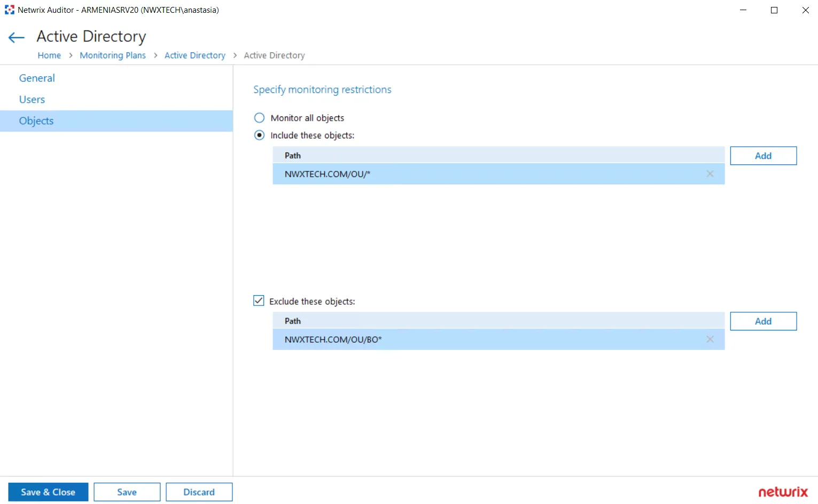Discard the changes

(199, 492)
